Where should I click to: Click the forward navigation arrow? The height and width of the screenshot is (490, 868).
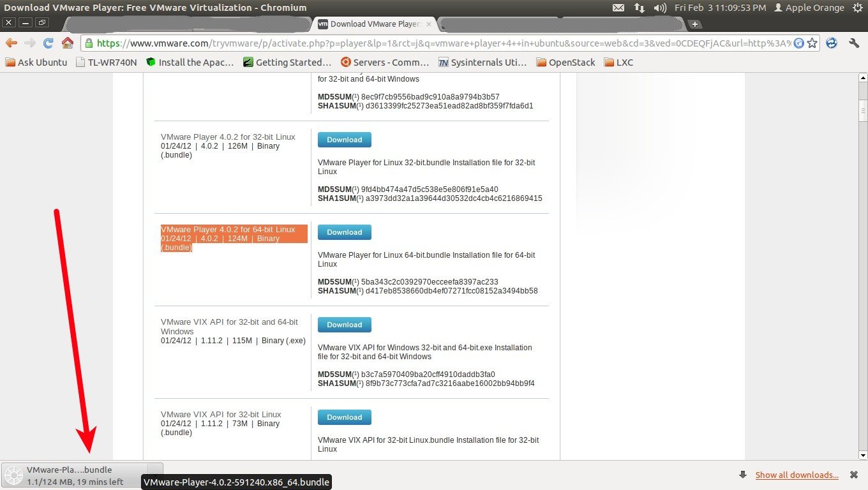[x=29, y=43]
